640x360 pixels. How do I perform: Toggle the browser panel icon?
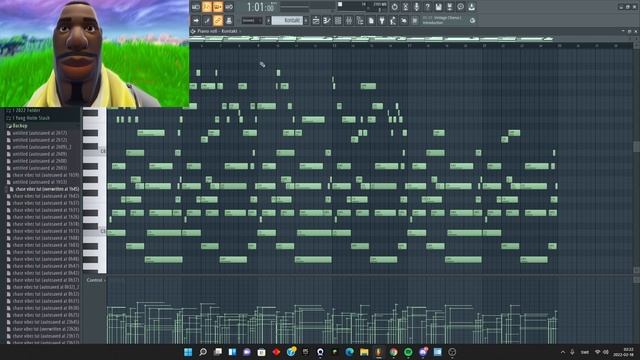point(360,20)
